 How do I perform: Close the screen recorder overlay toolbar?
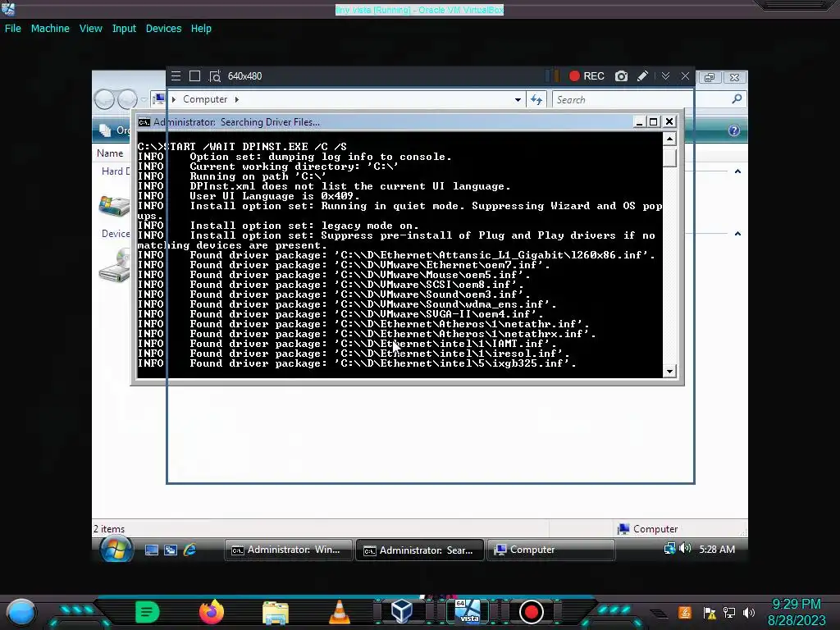685,76
